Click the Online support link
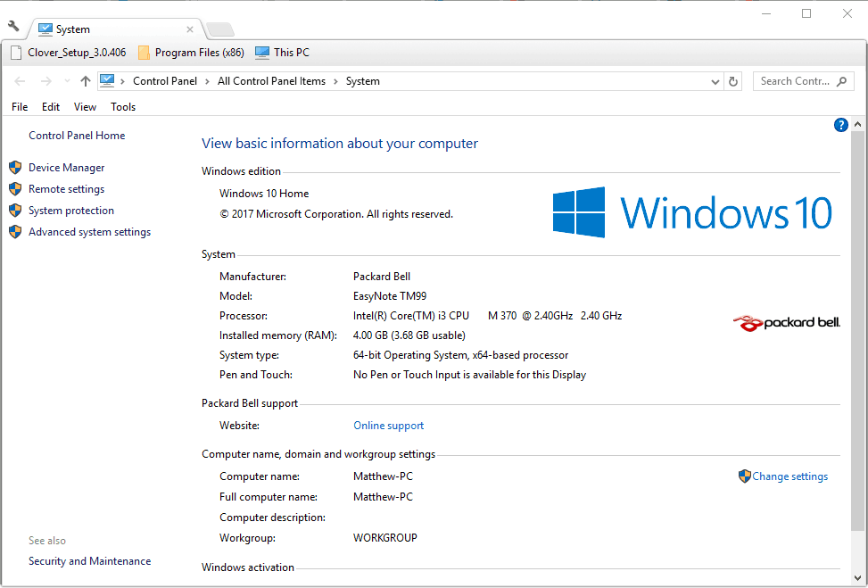The height and width of the screenshot is (588, 868). click(x=388, y=426)
